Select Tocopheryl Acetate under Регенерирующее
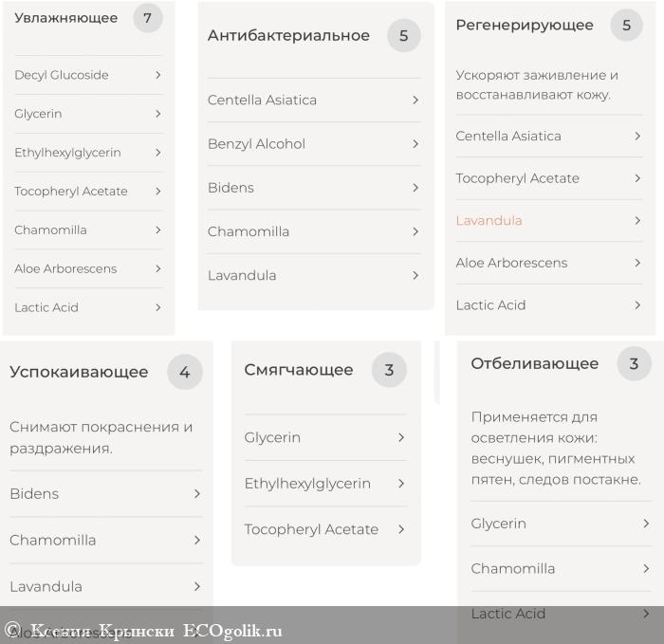The width and height of the screenshot is (664, 644). 517,178
